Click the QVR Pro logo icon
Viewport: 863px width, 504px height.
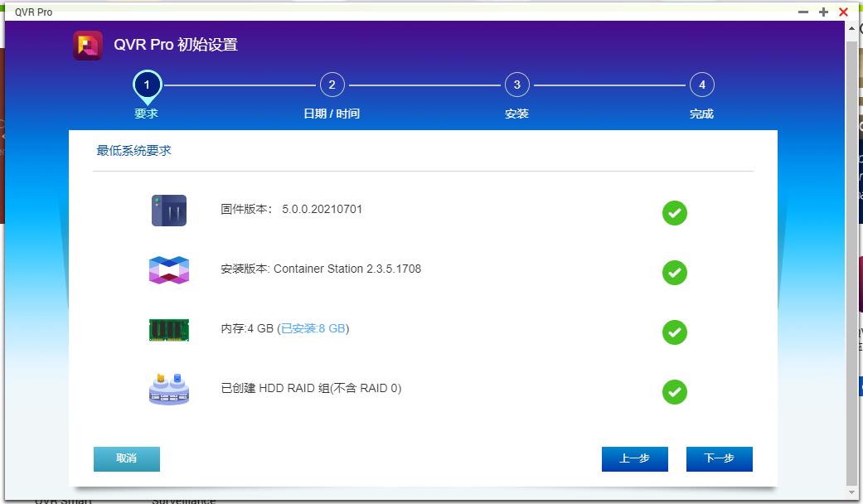pos(86,45)
